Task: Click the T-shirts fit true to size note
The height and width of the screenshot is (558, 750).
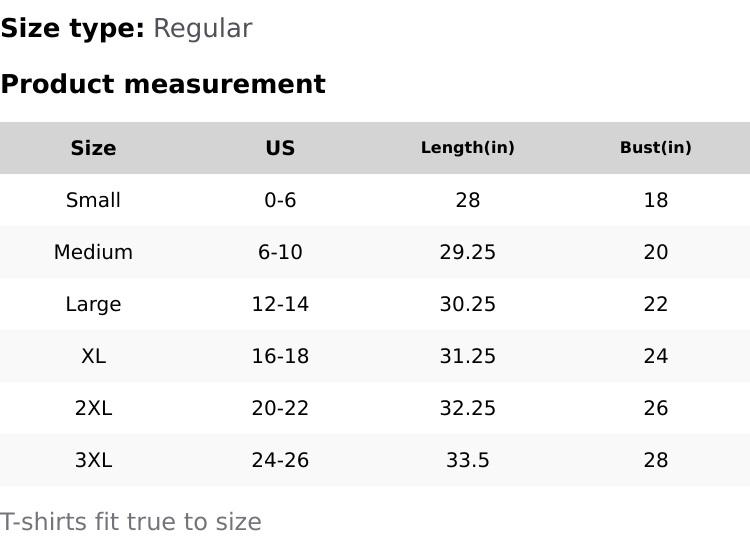Action: pos(131,522)
